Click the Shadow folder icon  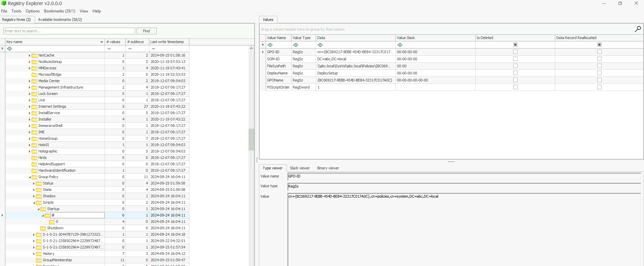(x=39, y=196)
